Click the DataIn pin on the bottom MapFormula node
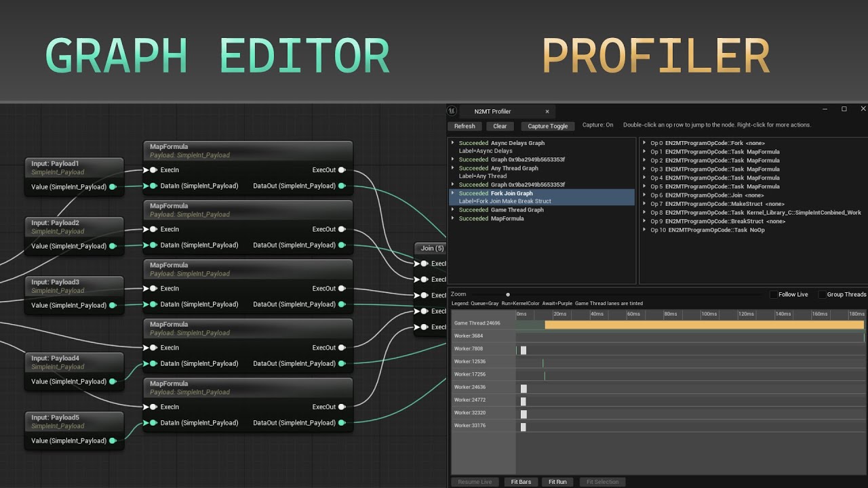868x488 pixels. (x=153, y=423)
